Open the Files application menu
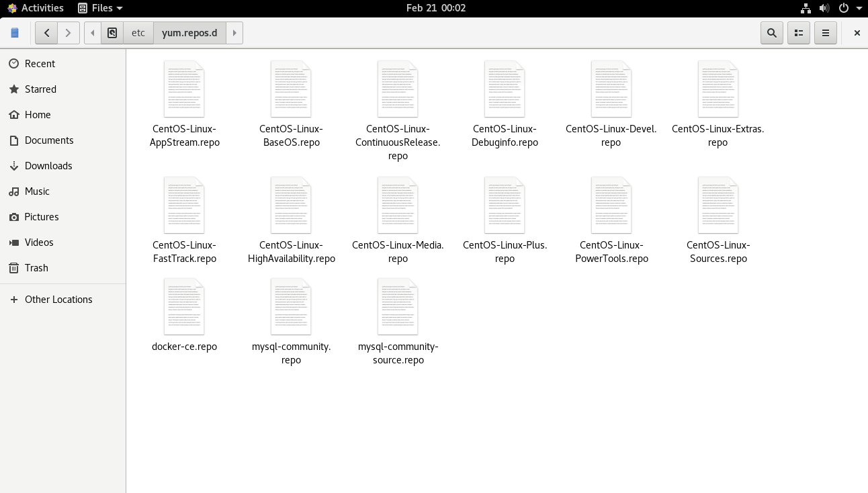The height and width of the screenshot is (493, 868). 100,8
